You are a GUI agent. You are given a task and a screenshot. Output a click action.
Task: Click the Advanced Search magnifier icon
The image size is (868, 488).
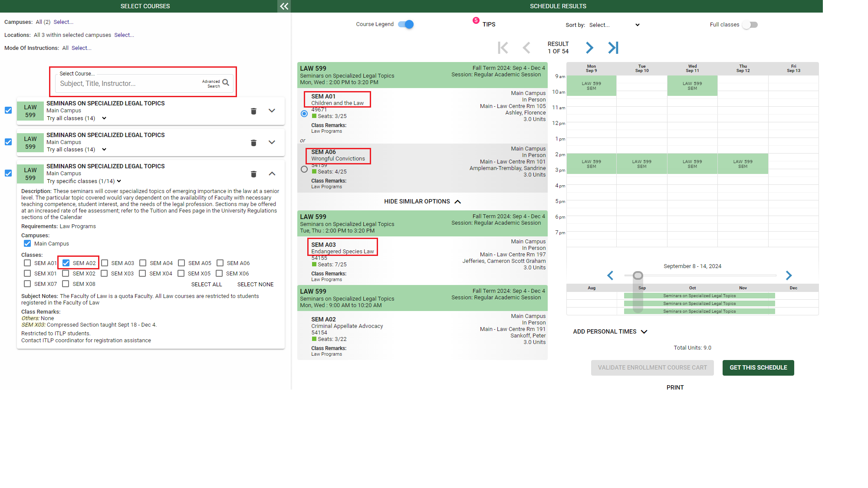[226, 82]
